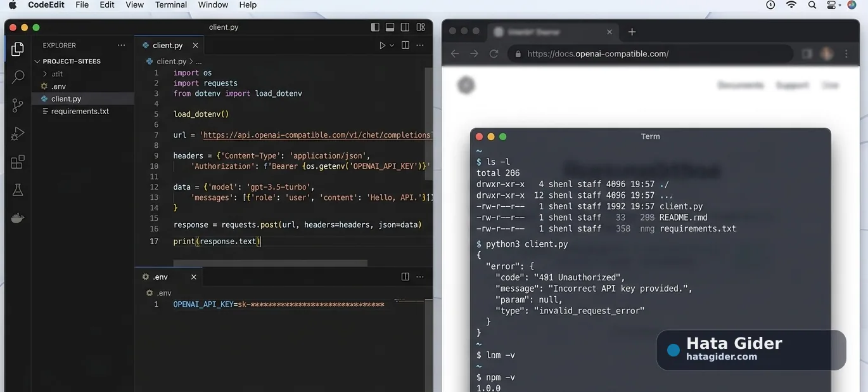Open a new browser tab
This screenshot has height=392, width=868.
[632, 32]
